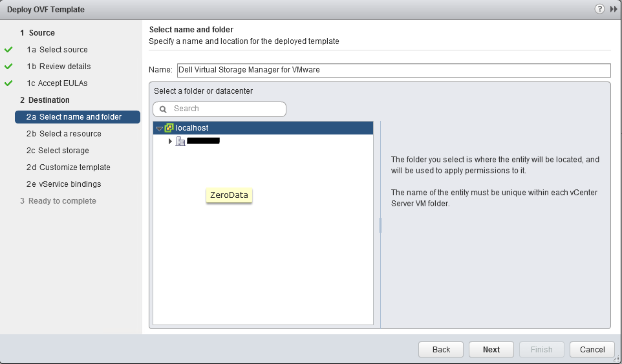
Task: Click the localhost vCenter server icon
Action: pos(169,128)
